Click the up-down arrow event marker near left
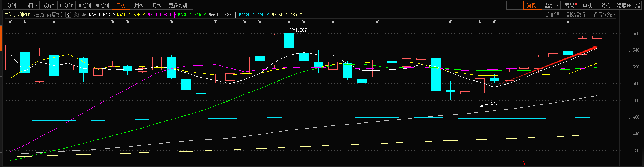The width and height of the screenshot is (644, 167). (x=25, y=22)
